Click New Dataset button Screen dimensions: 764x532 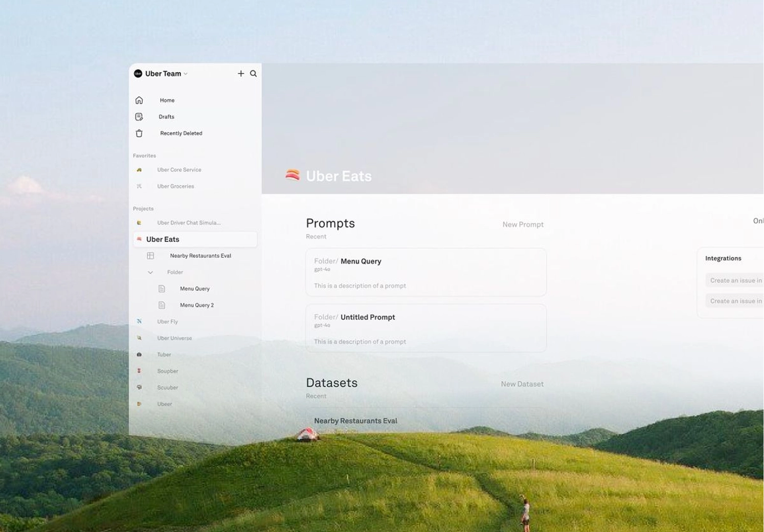[522, 384]
